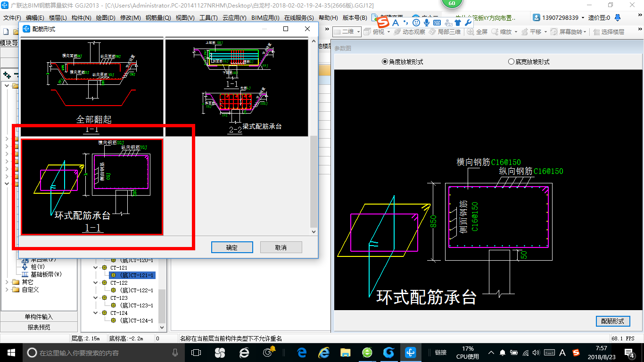Open the 二维 view mode dropdown

[x=347, y=32]
